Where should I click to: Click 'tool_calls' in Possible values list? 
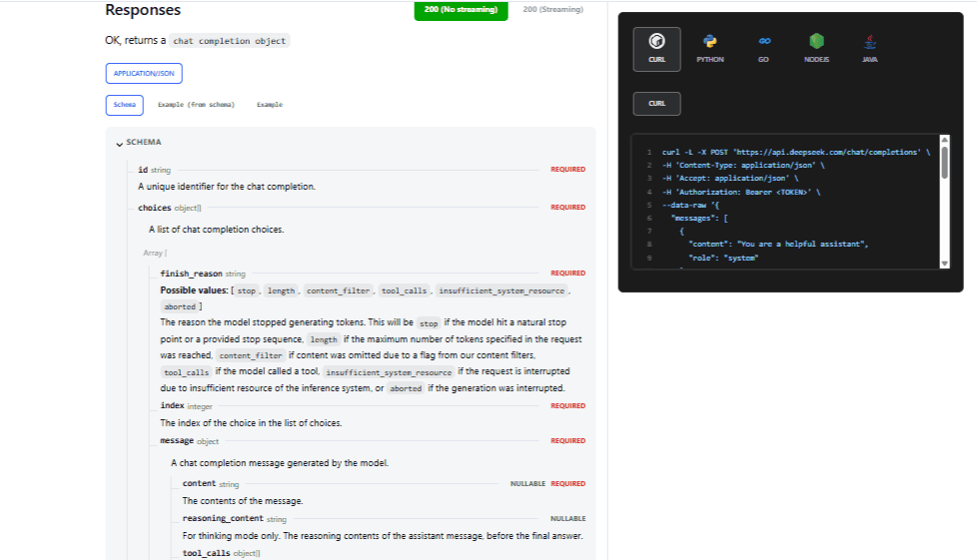point(404,290)
